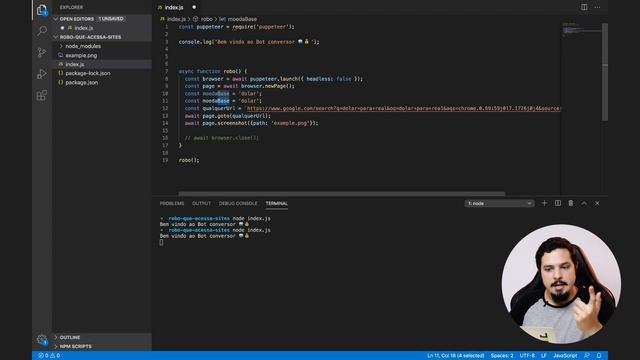Viewport: 640px width, 360px height.
Task: Change indentation via Spaces: 2
Action: (x=502, y=356)
